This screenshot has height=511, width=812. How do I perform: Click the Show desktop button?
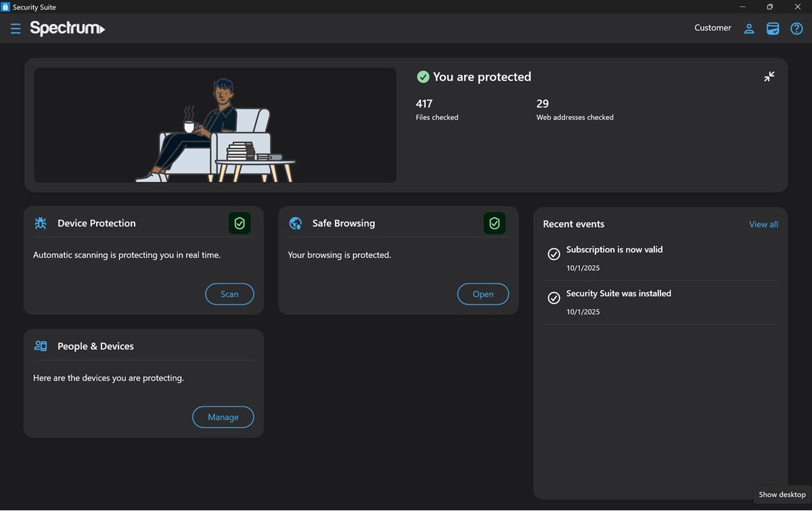(782, 495)
